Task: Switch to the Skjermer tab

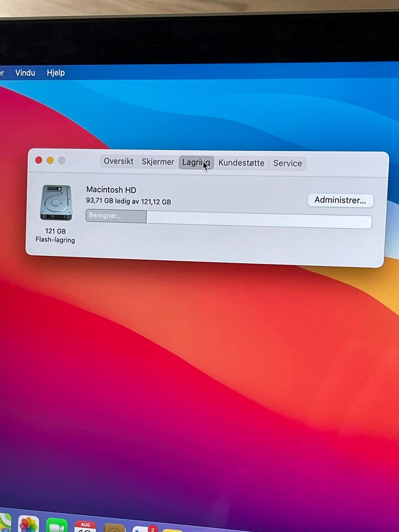Action: (x=158, y=162)
